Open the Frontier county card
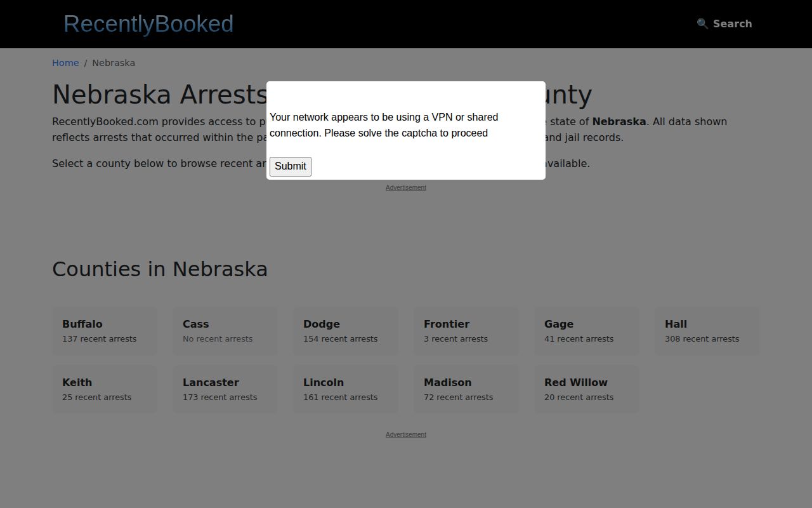The image size is (812, 508). point(466,331)
